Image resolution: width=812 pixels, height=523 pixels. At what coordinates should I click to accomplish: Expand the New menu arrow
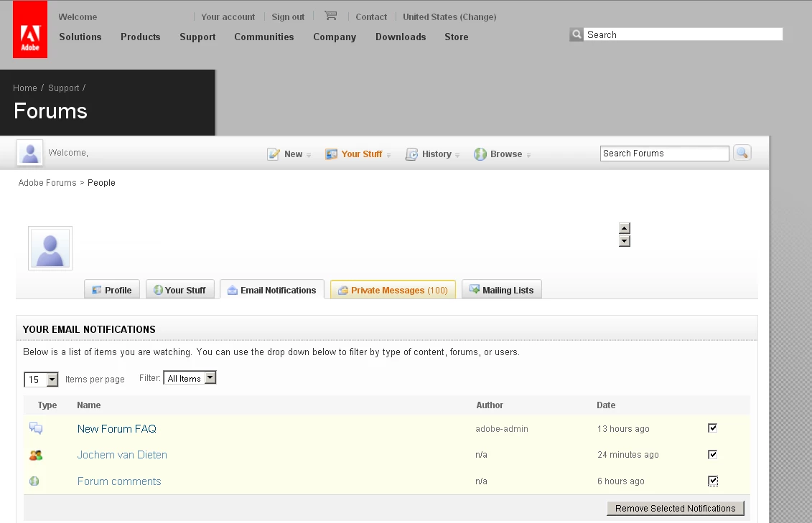pyautogui.click(x=309, y=155)
